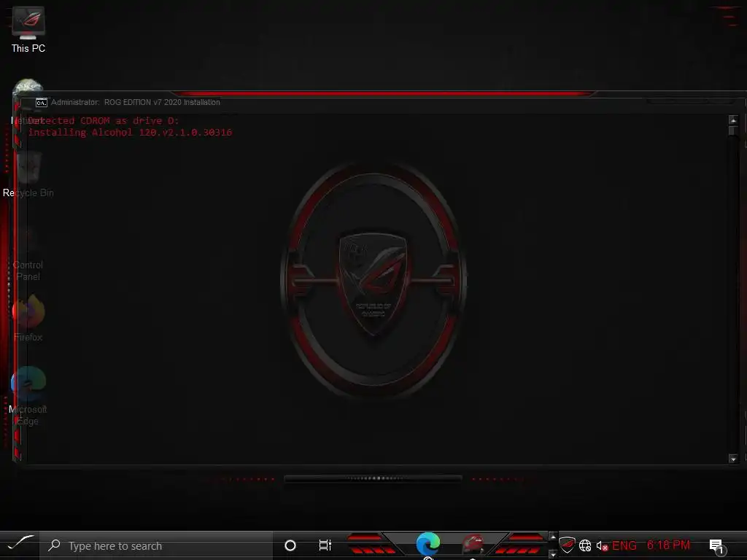Open the Start menu button
Screen dimensions: 747x560
point(20,545)
